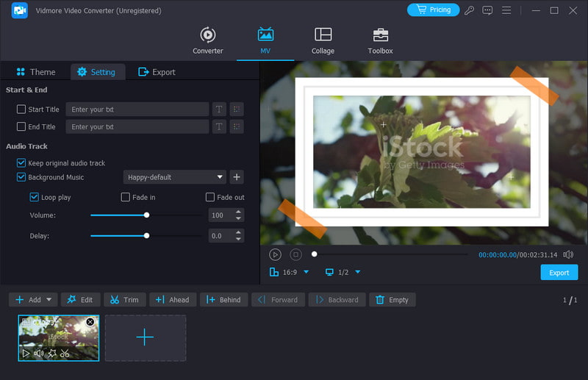Image resolution: width=588 pixels, height=380 pixels.
Task: Open the 1/2 preview resolution dropdown
Action: [x=343, y=272]
